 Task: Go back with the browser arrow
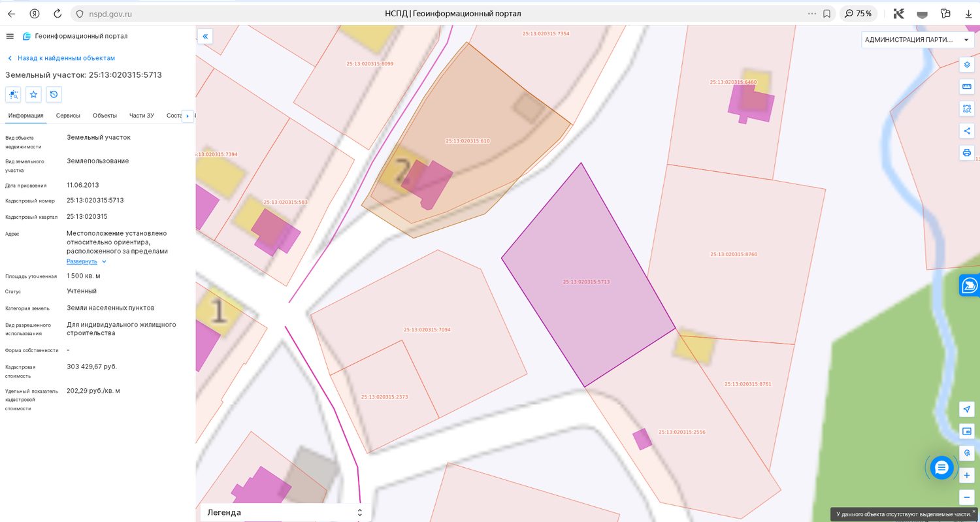11,14
